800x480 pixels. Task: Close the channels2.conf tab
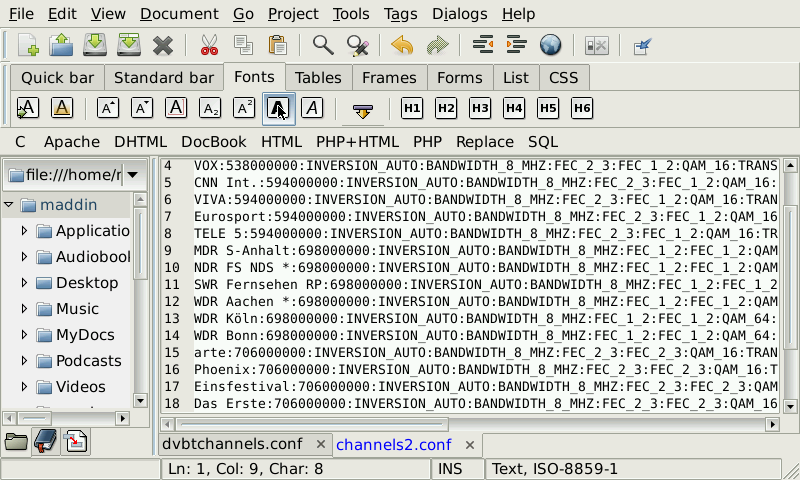coord(469,445)
